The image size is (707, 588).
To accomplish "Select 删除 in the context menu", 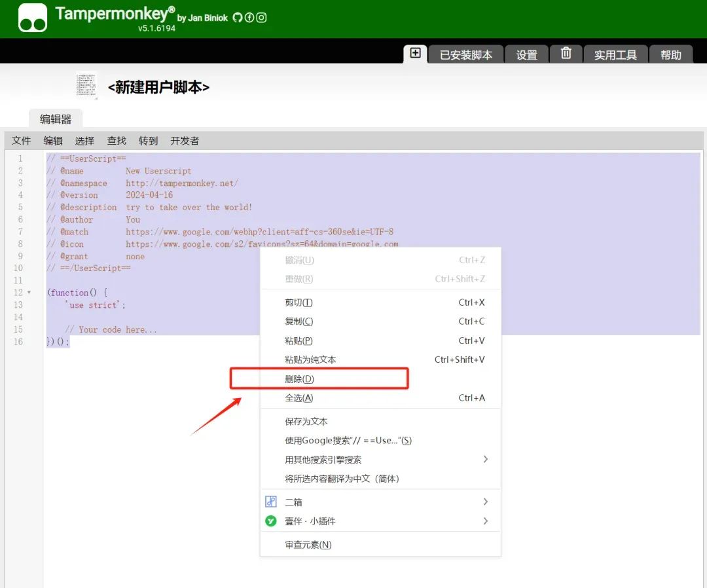I will tap(299, 378).
